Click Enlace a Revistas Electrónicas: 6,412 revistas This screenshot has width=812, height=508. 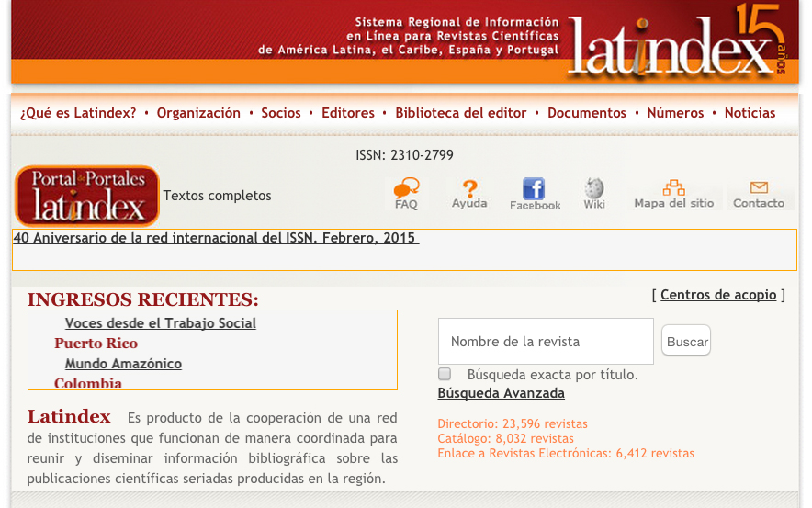[566, 453]
